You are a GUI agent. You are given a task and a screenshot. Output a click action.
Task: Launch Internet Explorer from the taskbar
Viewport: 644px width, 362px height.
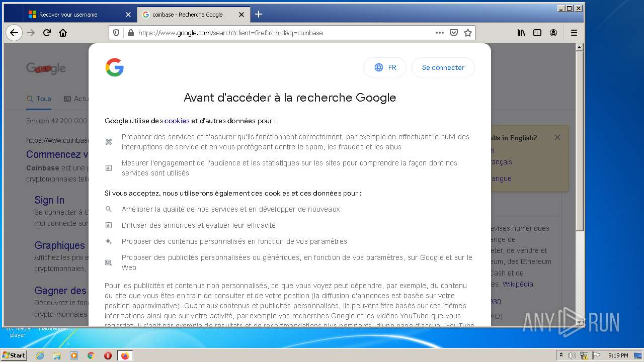tap(40, 355)
